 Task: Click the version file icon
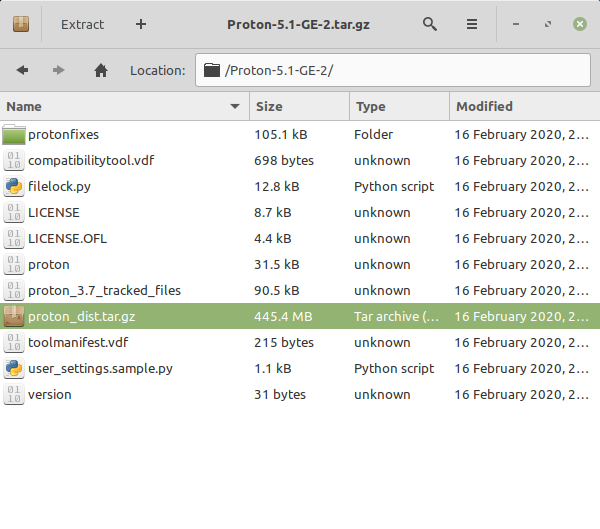tap(14, 394)
